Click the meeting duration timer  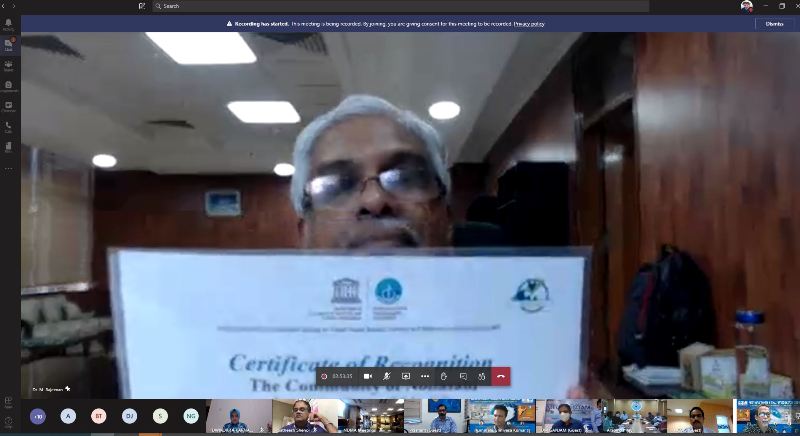click(x=342, y=376)
